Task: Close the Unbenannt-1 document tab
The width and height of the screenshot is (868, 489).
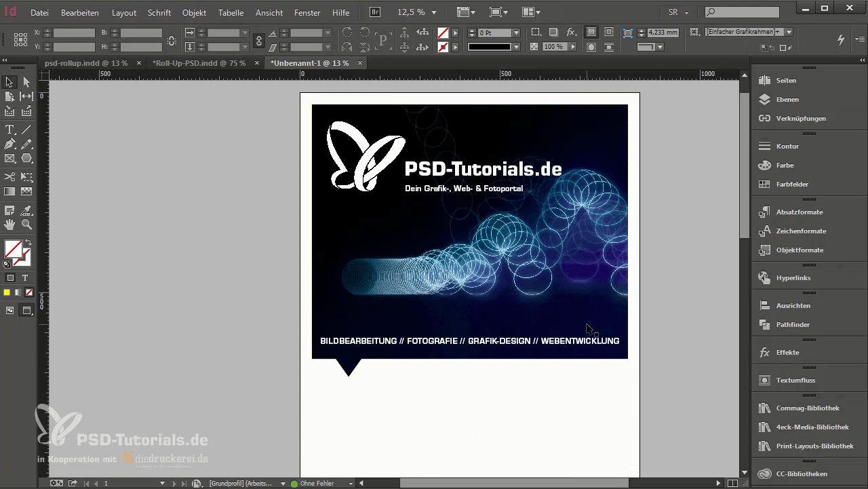Action: pyautogui.click(x=360, y=63)
